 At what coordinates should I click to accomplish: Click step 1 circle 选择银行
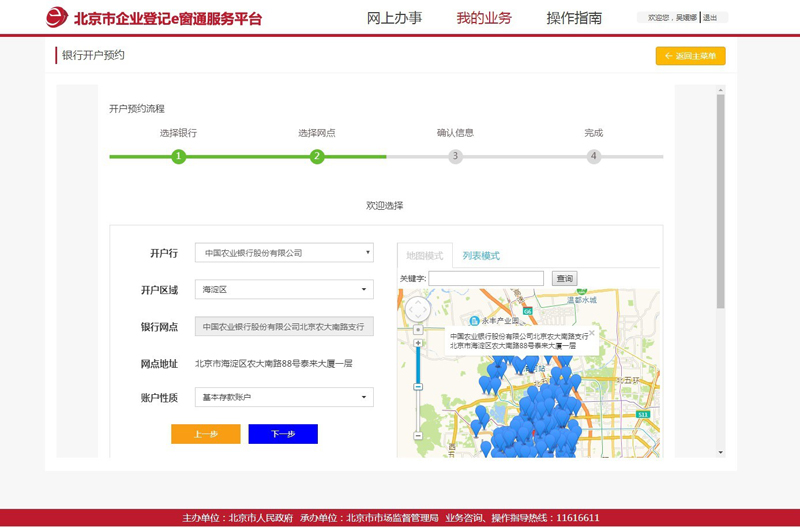click(178, 157)
